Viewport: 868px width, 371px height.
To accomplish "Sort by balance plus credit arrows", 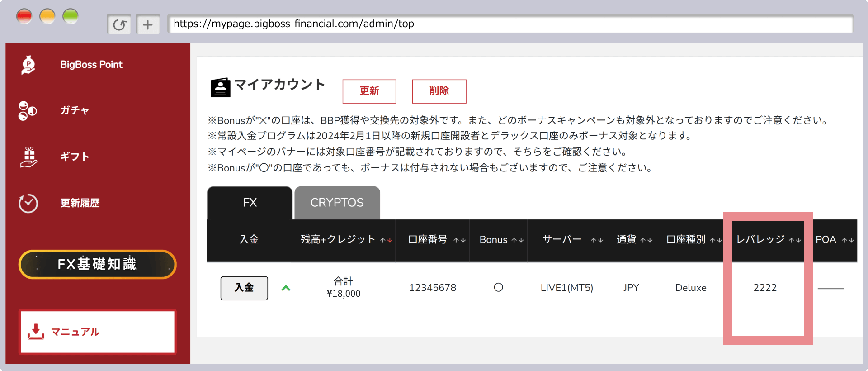I will tap(386, 240).
